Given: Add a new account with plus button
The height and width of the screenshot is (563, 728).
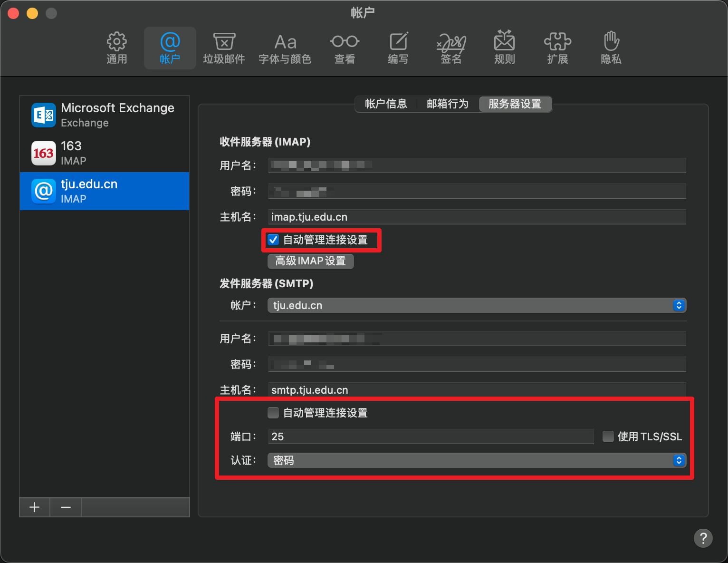Looking at the screenshot, I should (x=35, y=507).
